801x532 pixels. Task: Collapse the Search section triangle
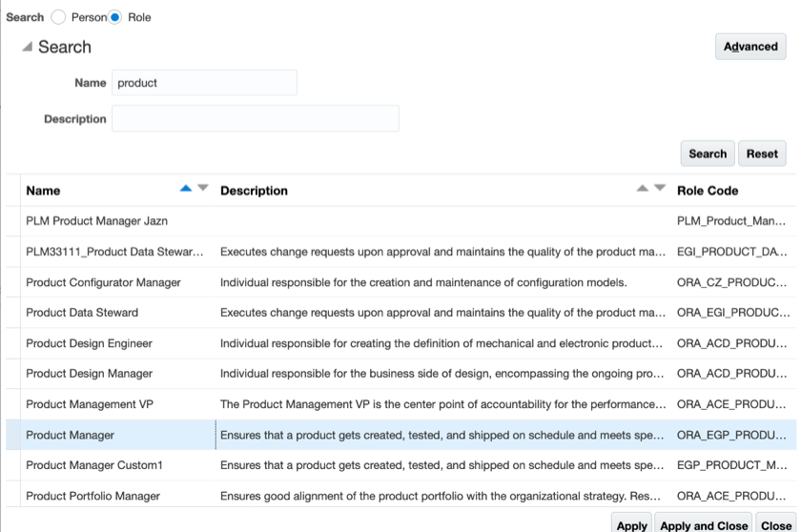27,47
